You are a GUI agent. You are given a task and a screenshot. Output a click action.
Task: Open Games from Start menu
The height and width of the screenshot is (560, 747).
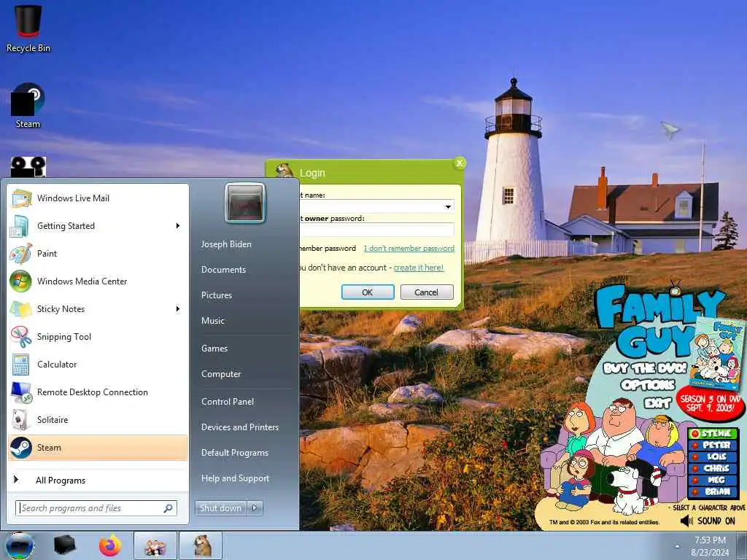(x=214, y=349)
